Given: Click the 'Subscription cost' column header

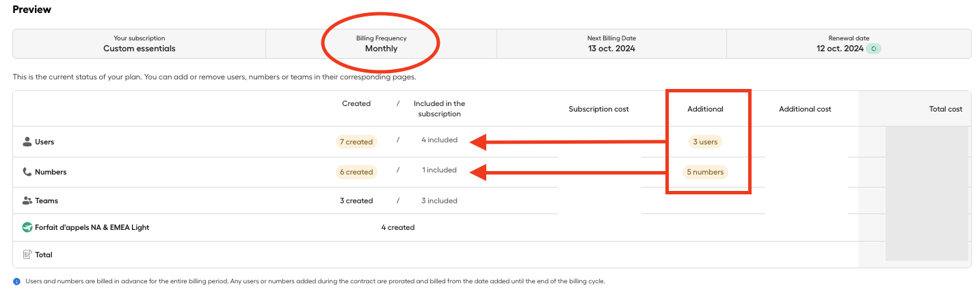Looking at the screenshot, I should coord(598,109).
